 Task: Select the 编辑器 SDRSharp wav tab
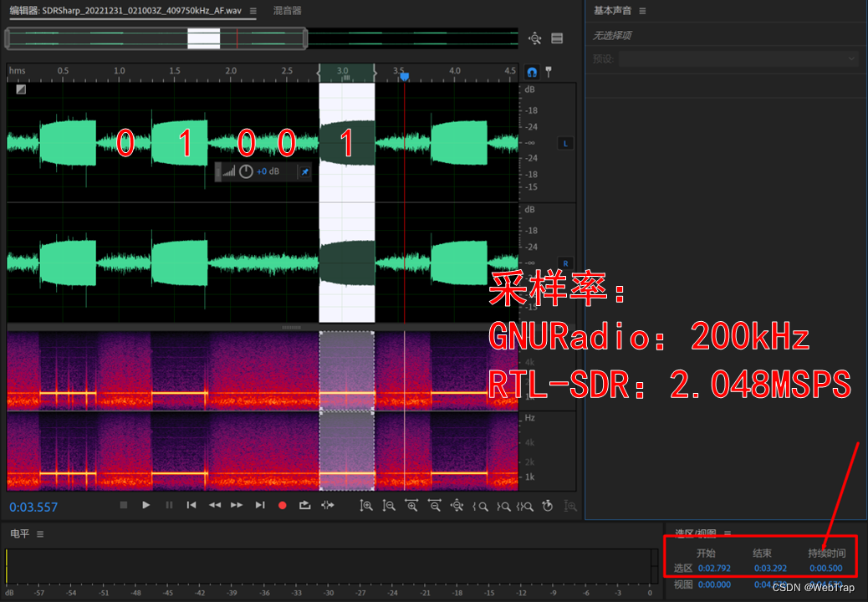(125, 11)
